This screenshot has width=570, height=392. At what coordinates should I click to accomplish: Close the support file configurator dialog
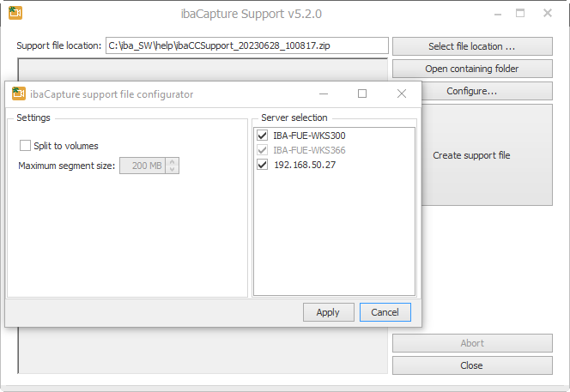[x=402, y=93]
